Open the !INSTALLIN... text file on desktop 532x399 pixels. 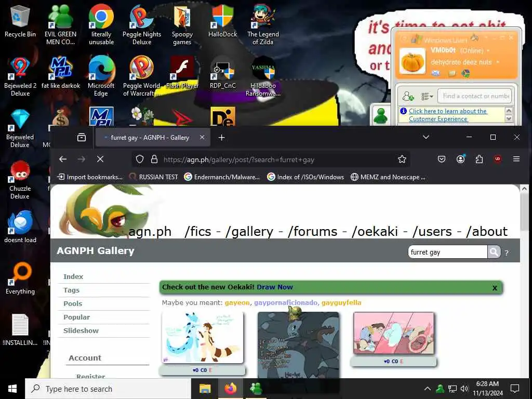(x=20, y=330)
